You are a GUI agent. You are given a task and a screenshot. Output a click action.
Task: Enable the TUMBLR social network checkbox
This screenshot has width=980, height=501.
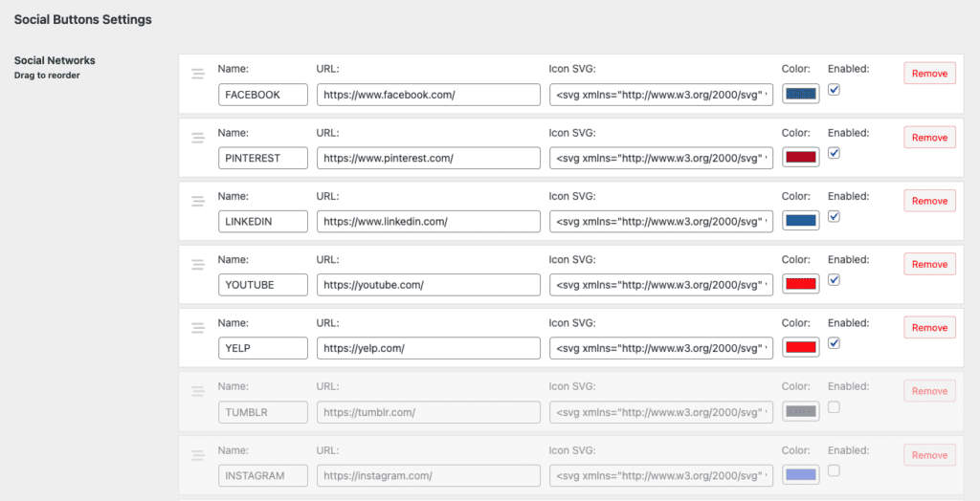pyautogui.click(x=834, y=407)
